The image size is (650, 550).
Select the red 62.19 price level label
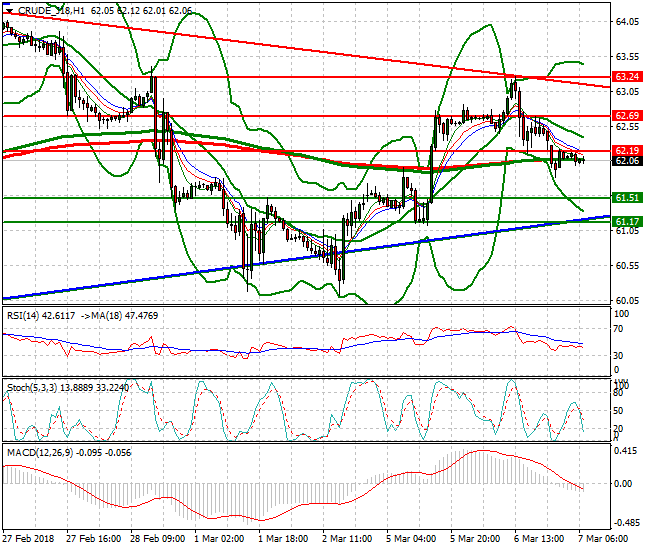628,150
